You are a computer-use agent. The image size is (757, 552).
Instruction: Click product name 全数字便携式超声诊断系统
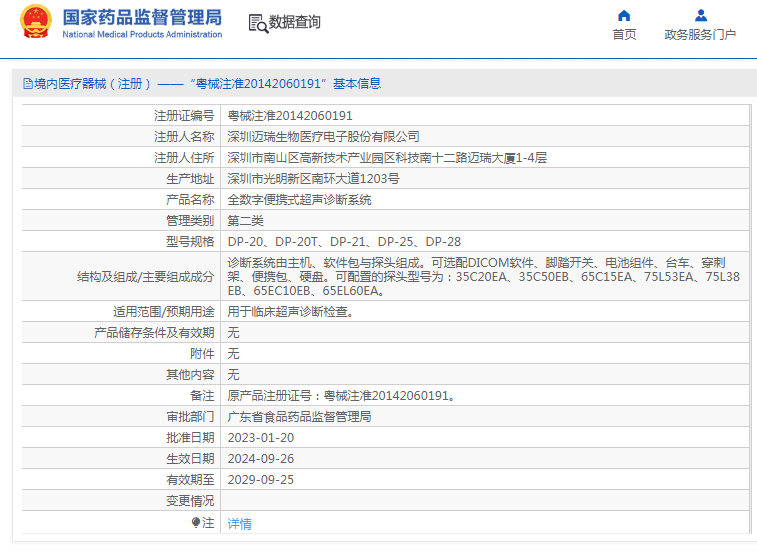click(x=299, y=200)
